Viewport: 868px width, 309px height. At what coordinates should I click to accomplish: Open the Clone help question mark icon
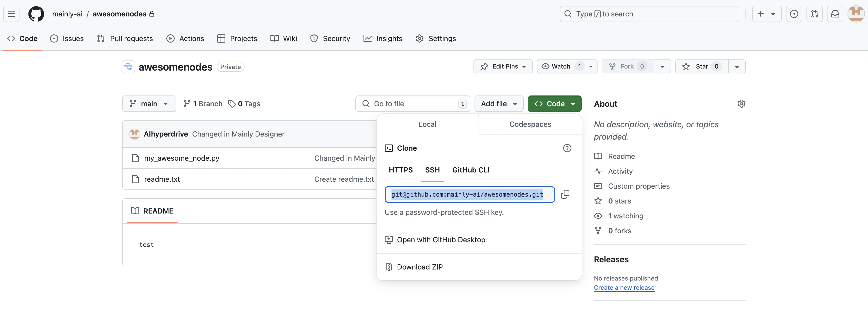567,148
